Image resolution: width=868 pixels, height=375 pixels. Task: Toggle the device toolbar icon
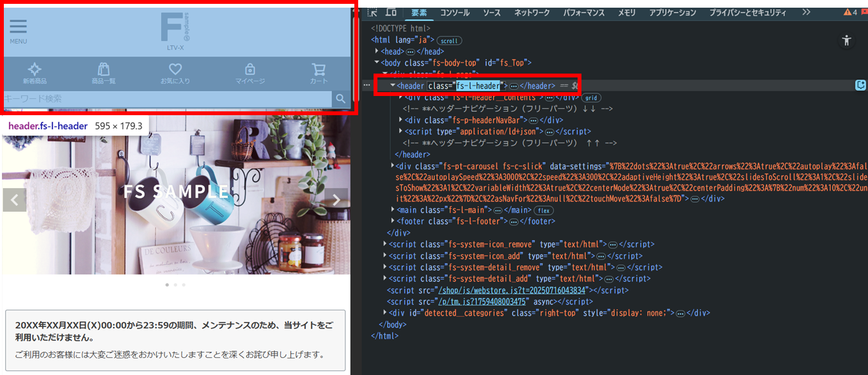391,12
